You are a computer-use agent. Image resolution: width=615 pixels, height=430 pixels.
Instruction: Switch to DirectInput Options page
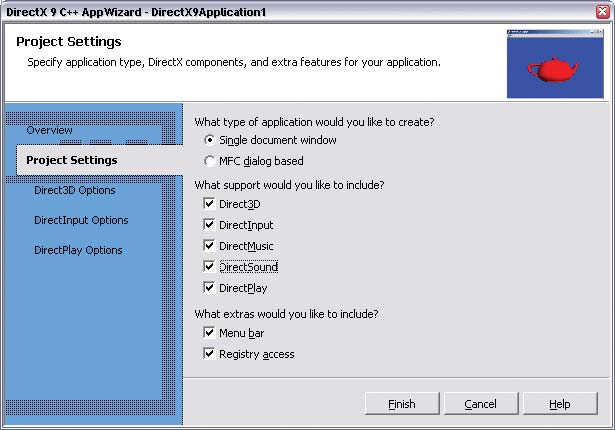[81, 220]
